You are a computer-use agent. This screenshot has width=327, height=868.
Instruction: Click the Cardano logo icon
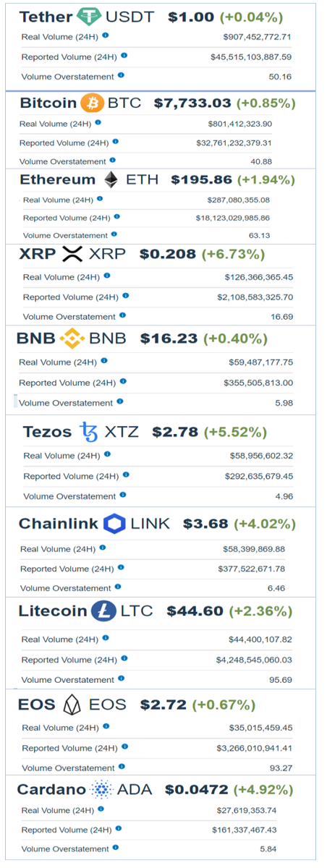click(99, 790)
